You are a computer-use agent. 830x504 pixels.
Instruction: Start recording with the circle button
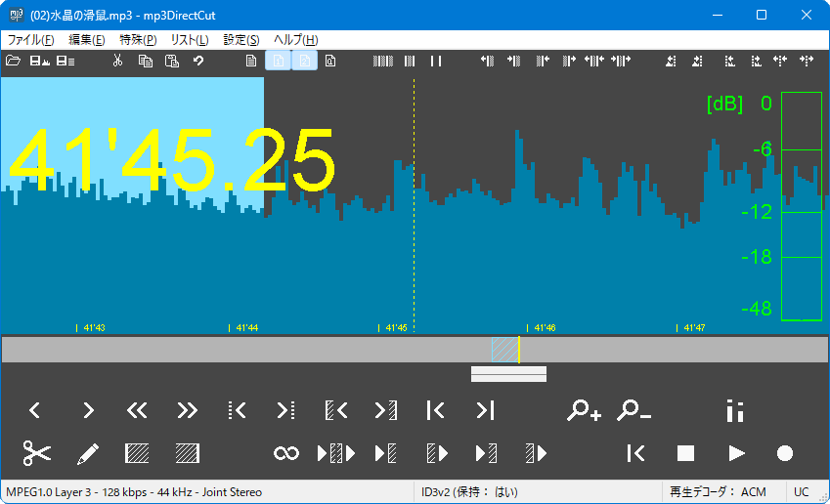click(785, 453)
